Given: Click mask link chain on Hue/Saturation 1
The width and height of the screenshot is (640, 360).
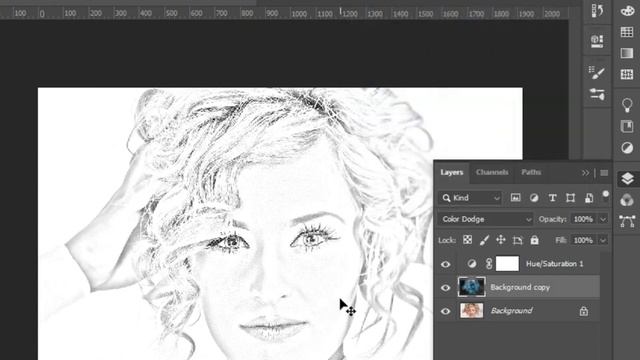Looking at the screenshot, I should pos(489,264).
